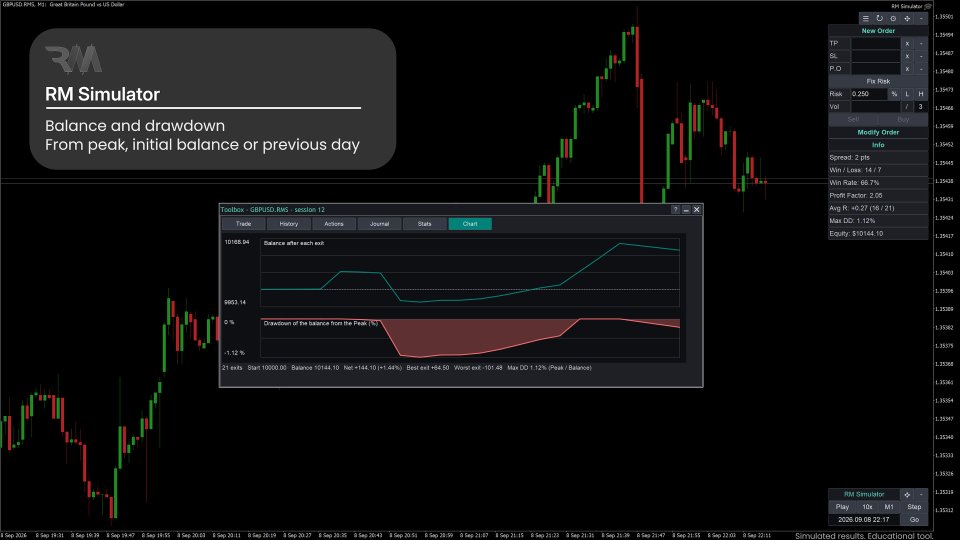Clear the TP field with its x button

907,43
